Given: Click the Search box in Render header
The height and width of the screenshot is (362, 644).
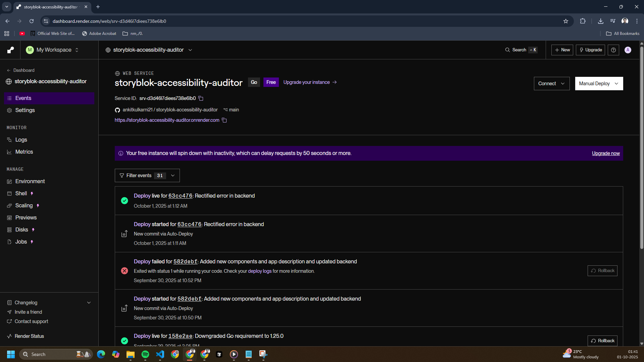Looking at the screenshot, I should 521,50.
